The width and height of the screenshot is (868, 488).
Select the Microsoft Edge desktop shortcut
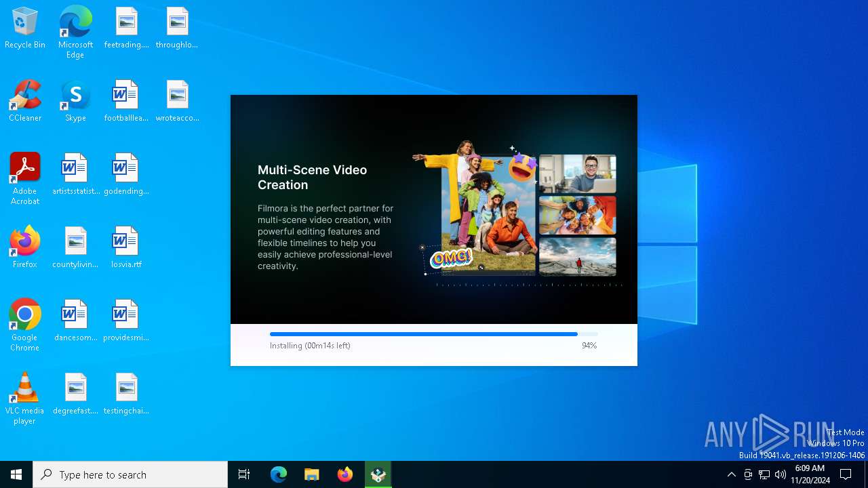click(75, 32)
